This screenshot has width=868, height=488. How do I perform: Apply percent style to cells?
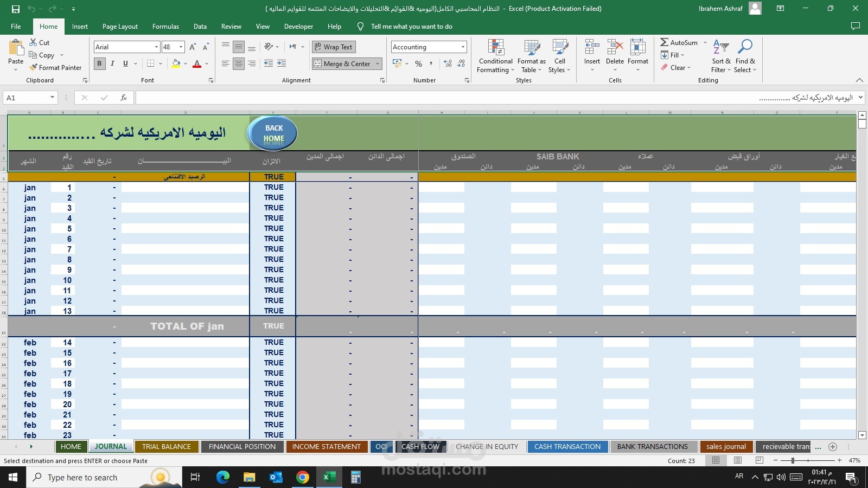click(x=418, y=63)
